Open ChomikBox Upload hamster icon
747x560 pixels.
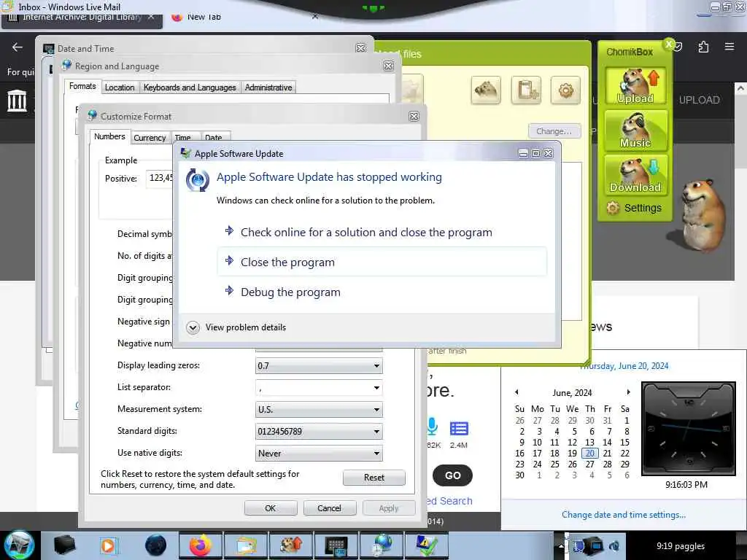pyautogui.click(x=635, y=86)
